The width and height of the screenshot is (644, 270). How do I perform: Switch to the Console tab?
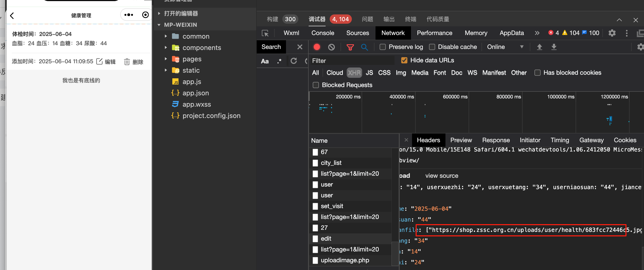[323, 33]
